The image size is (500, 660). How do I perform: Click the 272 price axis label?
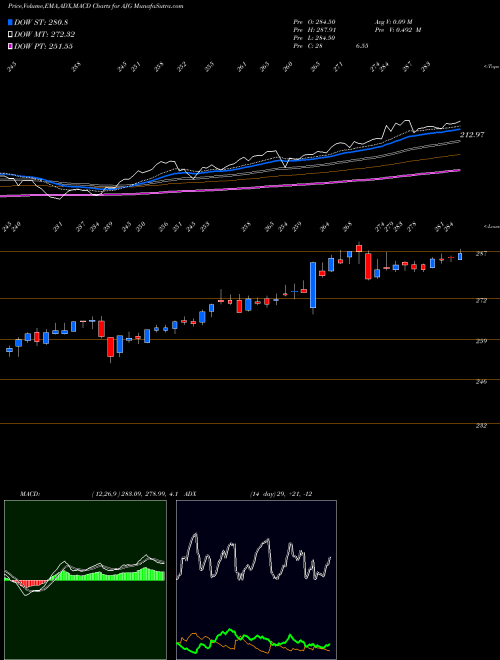pos(481,301)
